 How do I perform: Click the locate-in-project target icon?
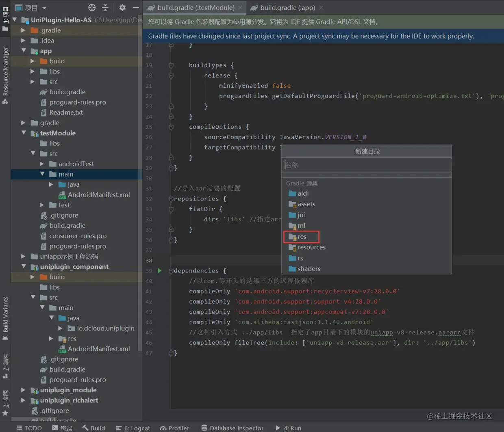click(92, 7)
